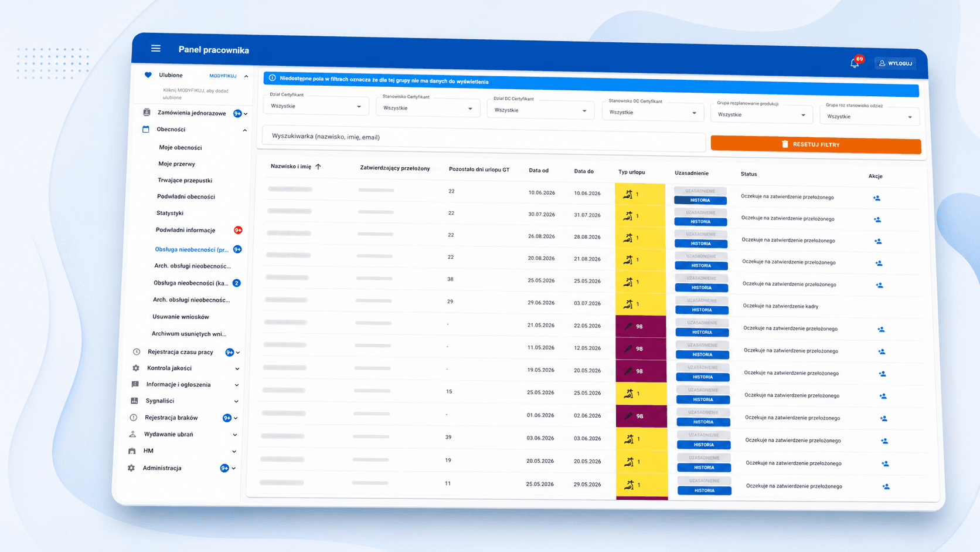Collapse the Ulubione section chevron

(x=246, y=76)
